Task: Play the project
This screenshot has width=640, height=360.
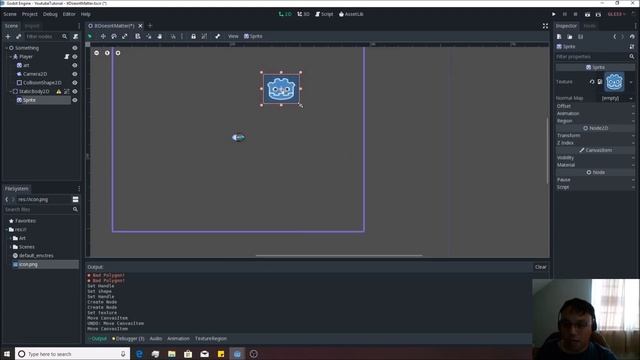Action: pos(554,14)
